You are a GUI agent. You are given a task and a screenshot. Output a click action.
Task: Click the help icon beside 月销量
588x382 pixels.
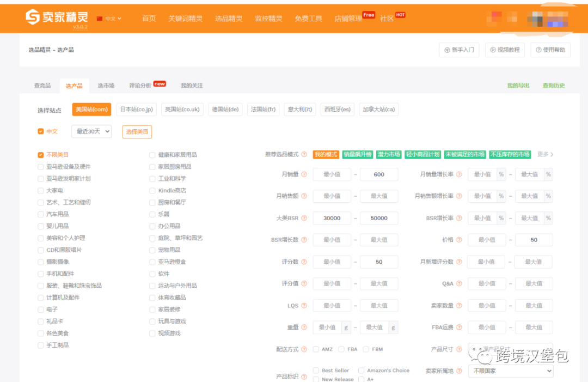click(x=303, y=174)
